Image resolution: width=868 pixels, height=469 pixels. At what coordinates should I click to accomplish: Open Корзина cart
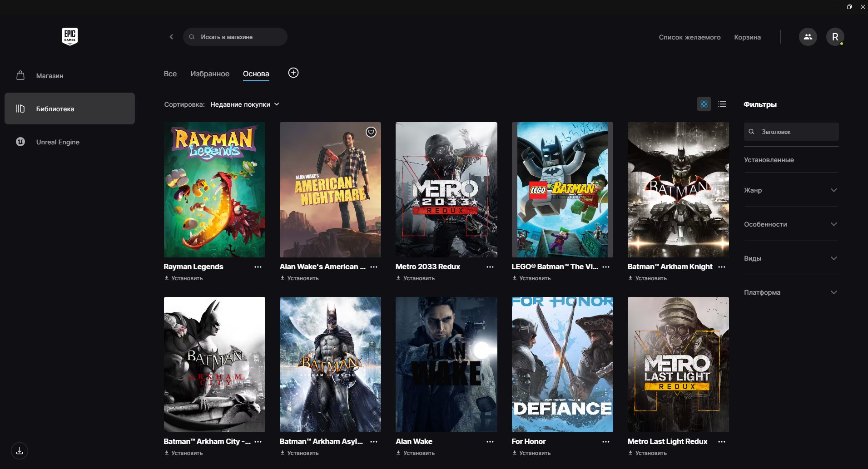(747, 37)
